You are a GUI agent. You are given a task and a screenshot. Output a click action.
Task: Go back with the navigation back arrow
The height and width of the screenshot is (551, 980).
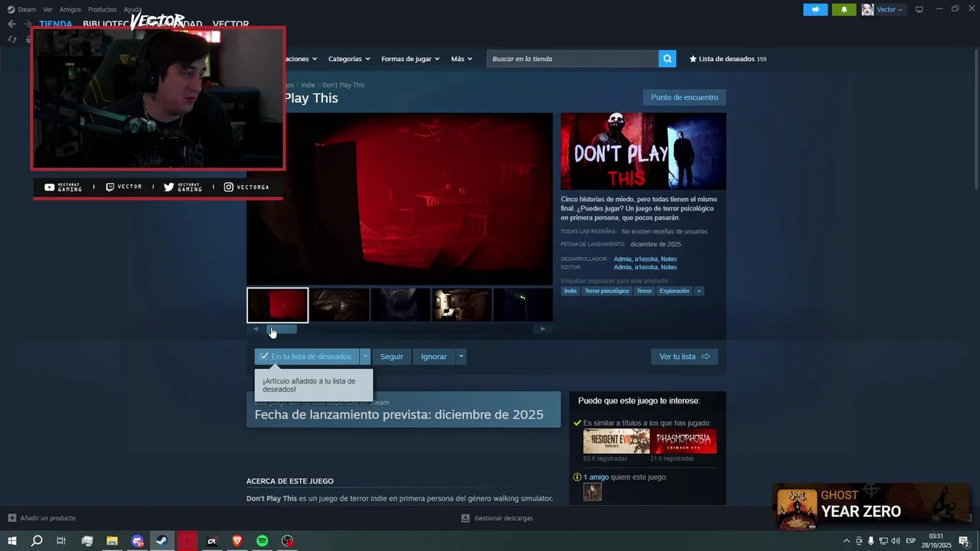11,24
